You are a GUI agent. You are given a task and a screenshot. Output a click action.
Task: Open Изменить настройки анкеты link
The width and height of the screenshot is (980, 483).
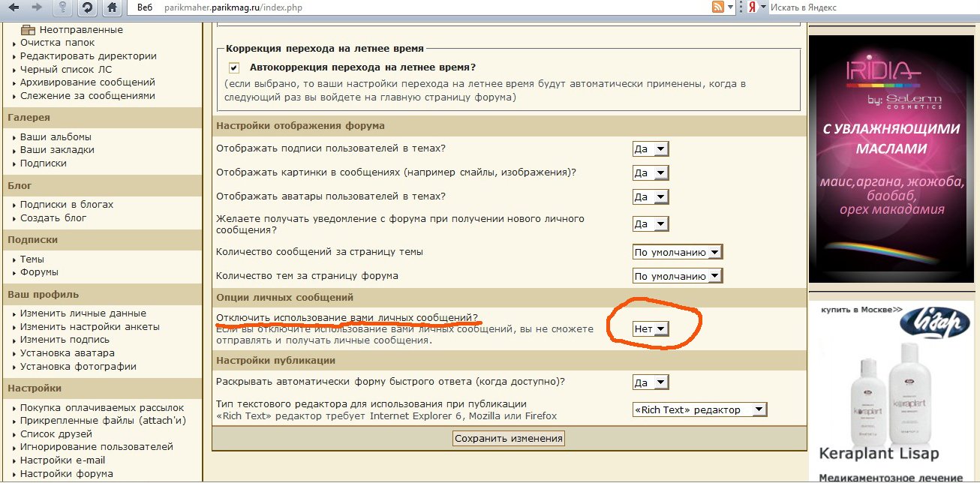pos(90,327)
